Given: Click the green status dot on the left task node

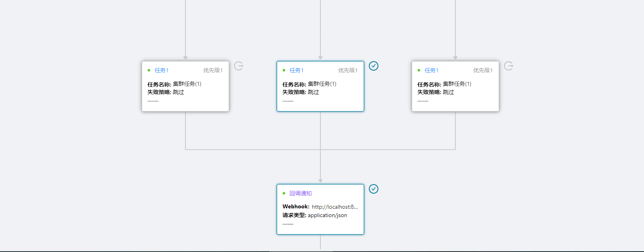Looking at the screenshot, I should (149, 71).
